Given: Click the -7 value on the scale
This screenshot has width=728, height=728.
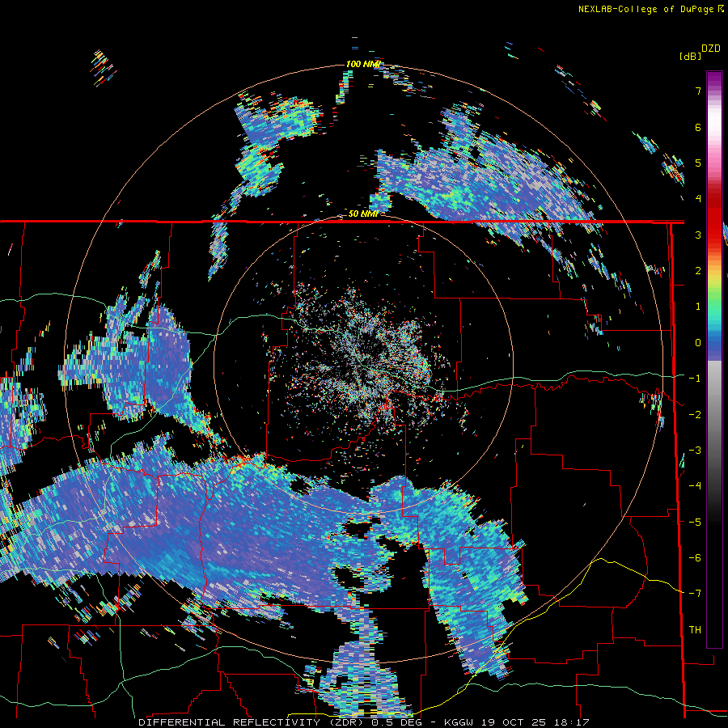Looking at the screenshot, I should [695, 594].
